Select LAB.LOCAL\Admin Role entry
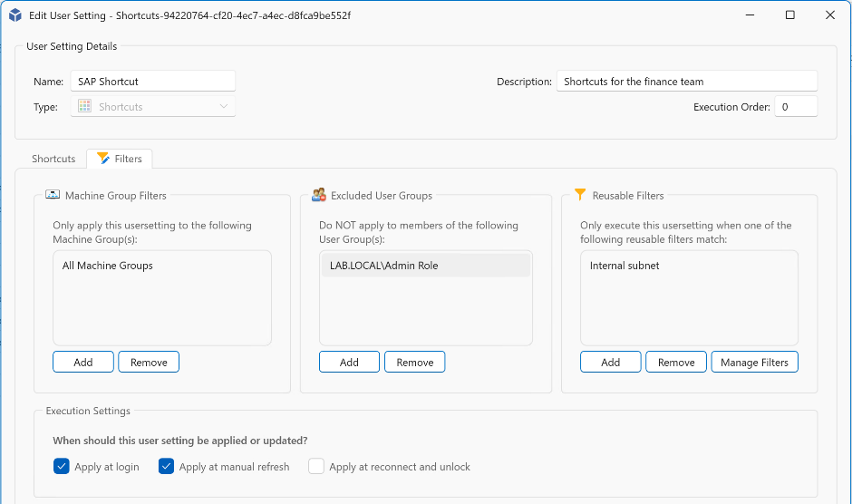This screenshot has width=852, height=504. click(x=425, y=266)
